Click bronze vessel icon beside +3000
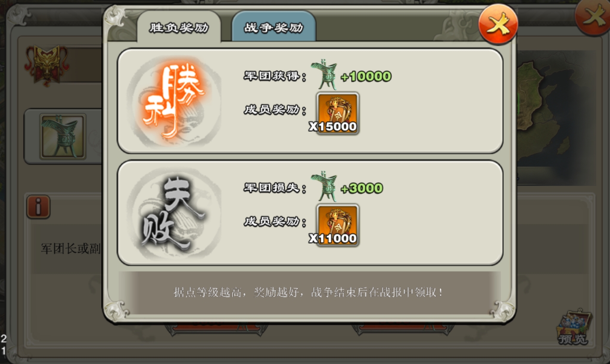This screenshot has height=364, width=610. pyautogui.click(x=324, y=187)
